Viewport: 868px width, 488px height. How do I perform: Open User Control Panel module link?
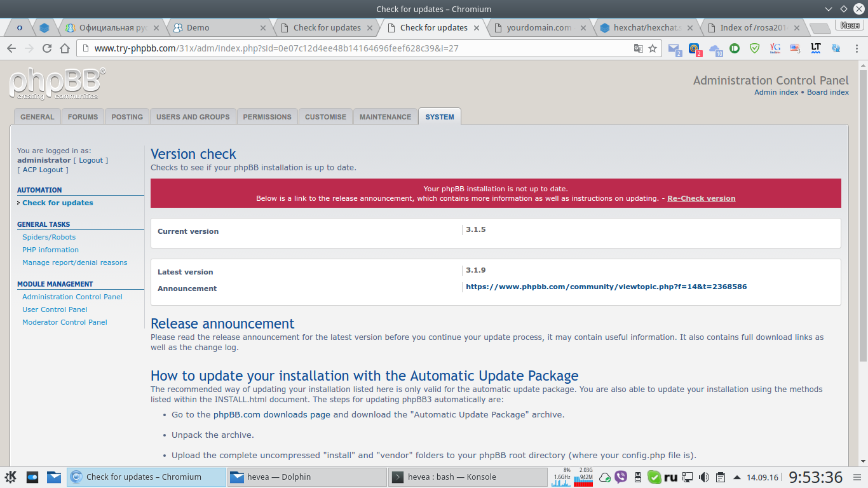[x=55, y=309]
